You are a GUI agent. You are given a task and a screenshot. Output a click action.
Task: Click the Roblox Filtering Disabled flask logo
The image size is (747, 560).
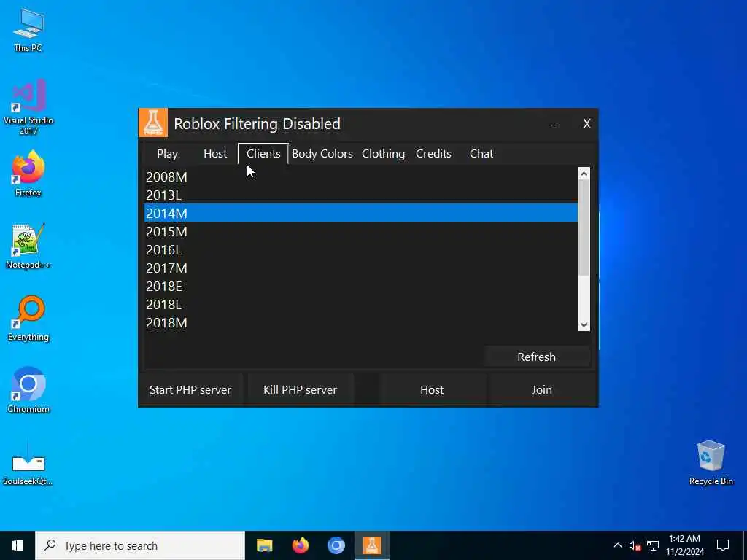(x=153, y=122)
